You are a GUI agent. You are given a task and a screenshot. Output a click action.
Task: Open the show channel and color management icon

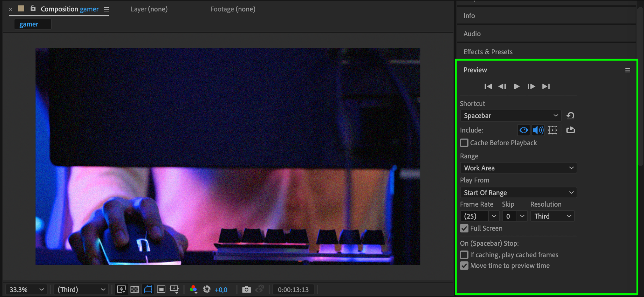click(x=194, y=289)
